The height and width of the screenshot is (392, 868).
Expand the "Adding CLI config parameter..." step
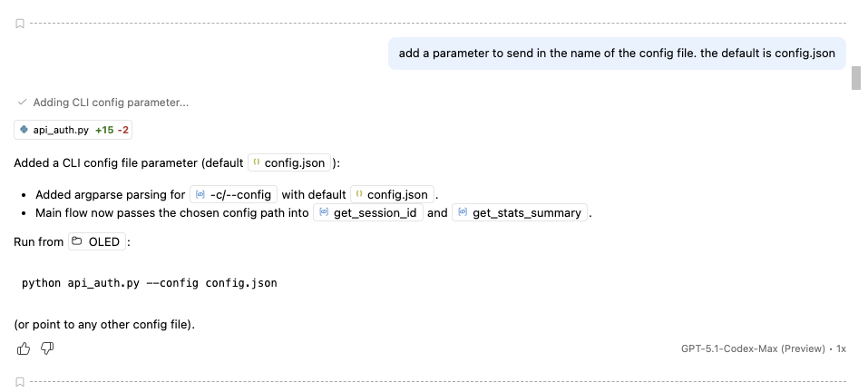pyautogui.click(x=111, y=103)
